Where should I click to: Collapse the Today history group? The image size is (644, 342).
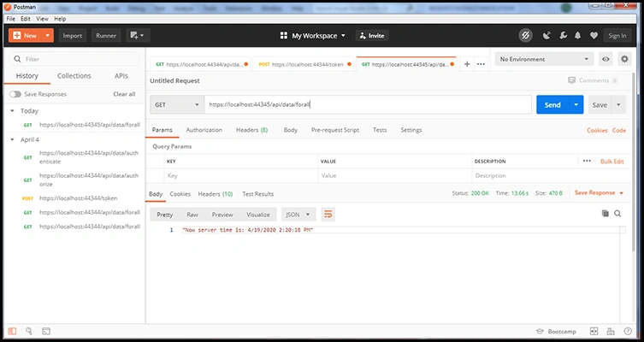[x=12, y=111]
